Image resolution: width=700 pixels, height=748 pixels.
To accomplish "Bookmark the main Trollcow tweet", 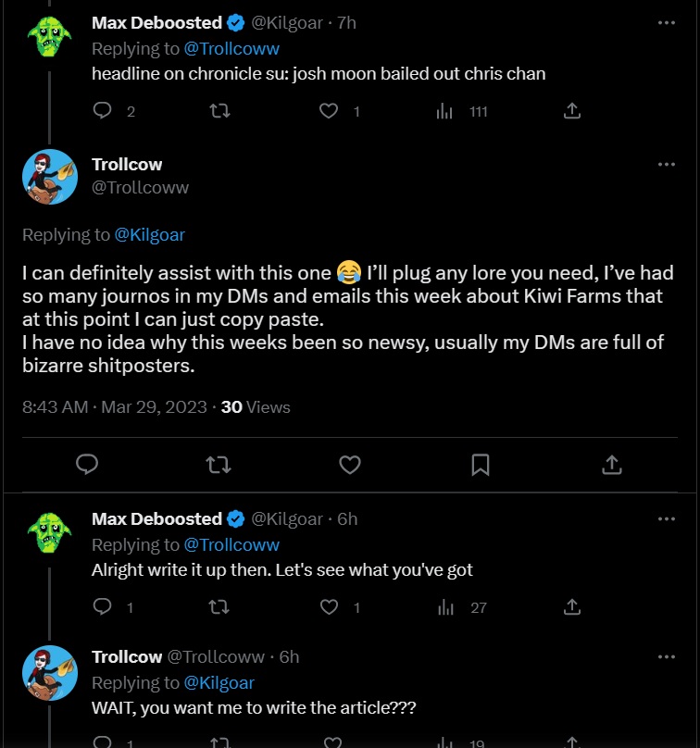I will [481, 464].
